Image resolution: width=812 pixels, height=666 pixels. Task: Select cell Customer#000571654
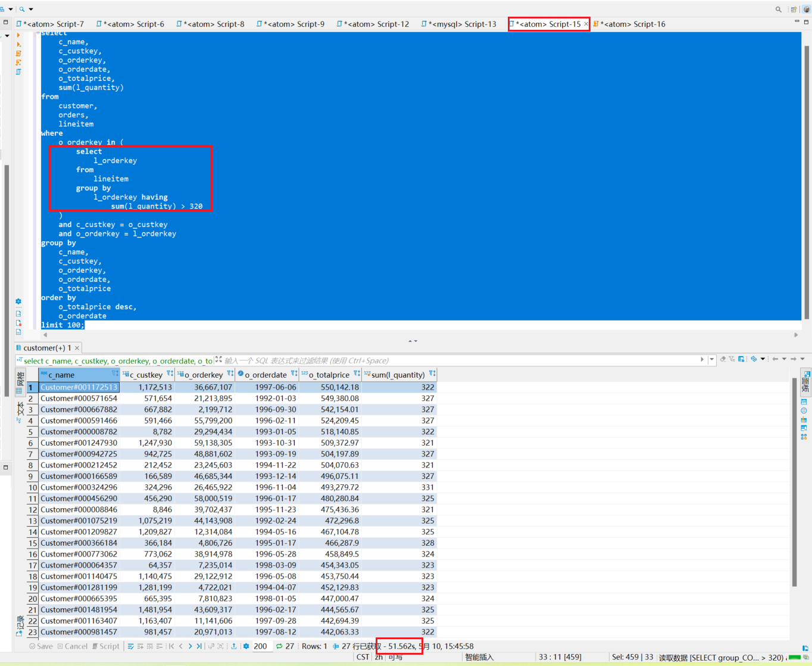79,399
